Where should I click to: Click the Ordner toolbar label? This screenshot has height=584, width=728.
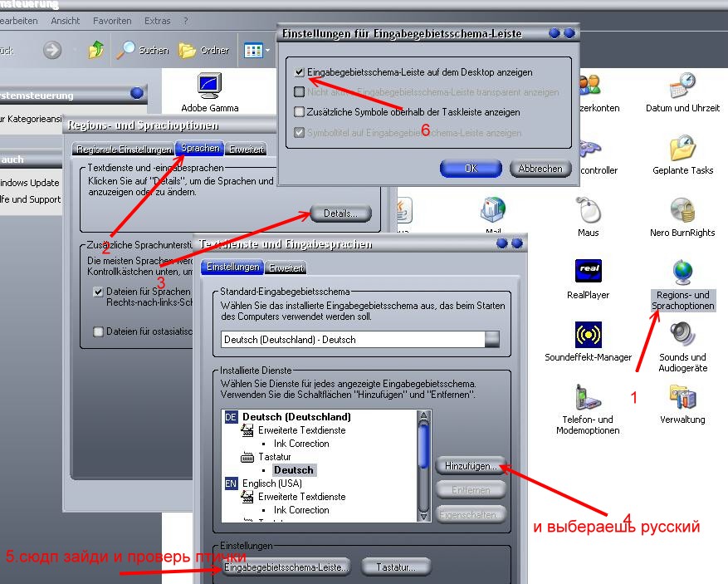pos(214,50)
